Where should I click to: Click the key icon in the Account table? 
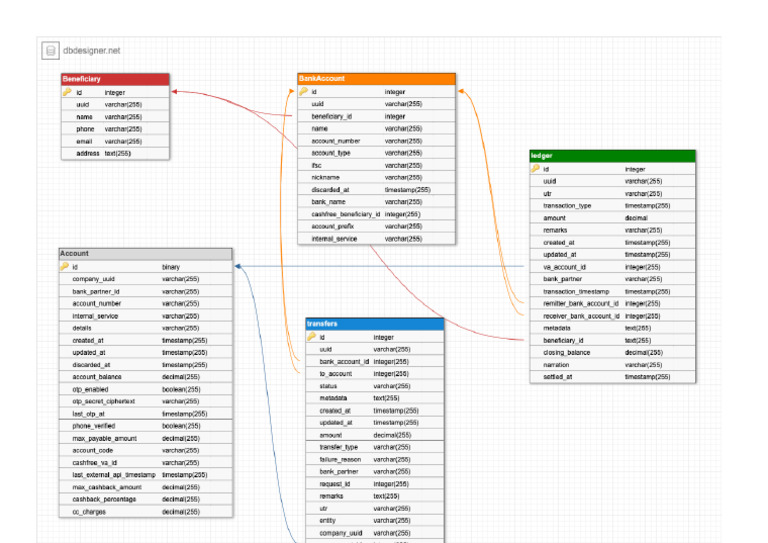click(64, 266)
